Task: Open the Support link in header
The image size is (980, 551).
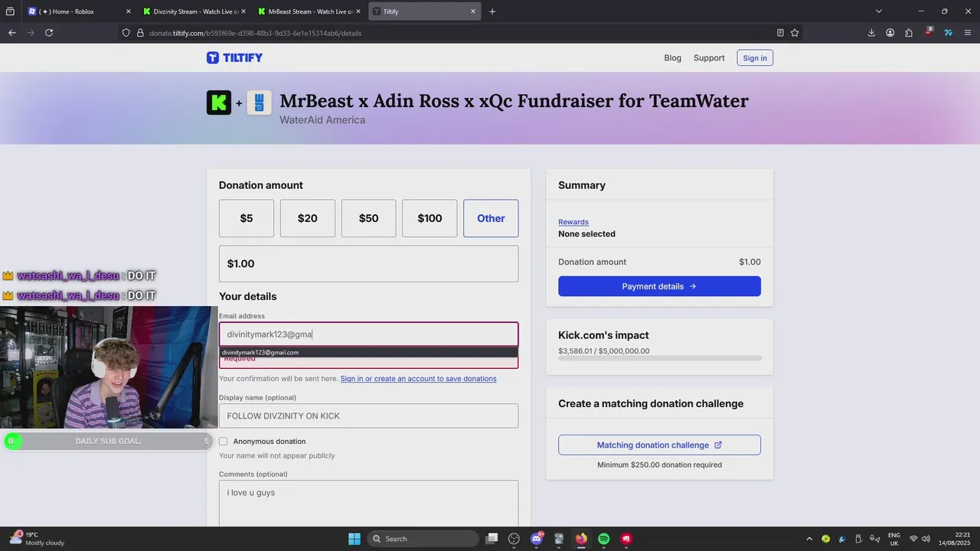Action: 709,58
